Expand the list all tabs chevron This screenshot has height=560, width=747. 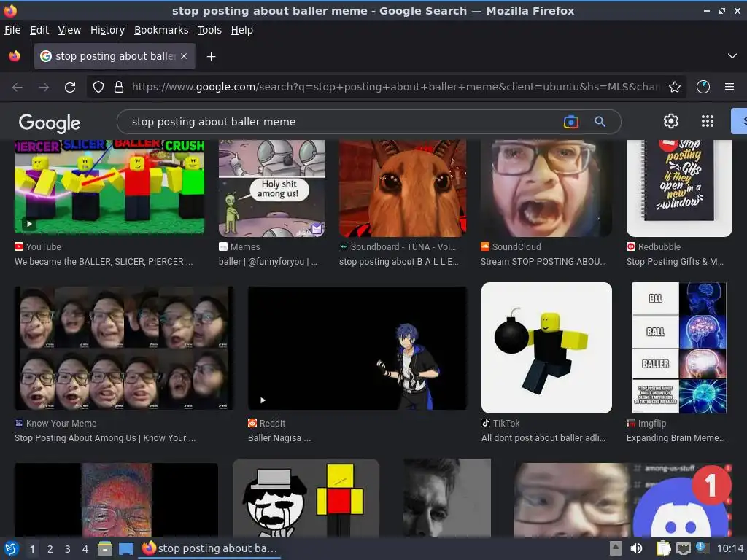point(732,56)
